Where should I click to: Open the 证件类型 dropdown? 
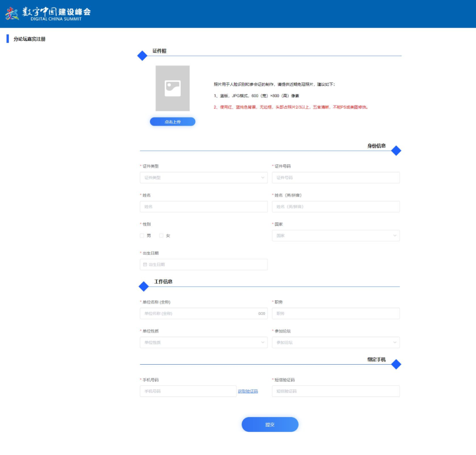(x=204, y=178)
